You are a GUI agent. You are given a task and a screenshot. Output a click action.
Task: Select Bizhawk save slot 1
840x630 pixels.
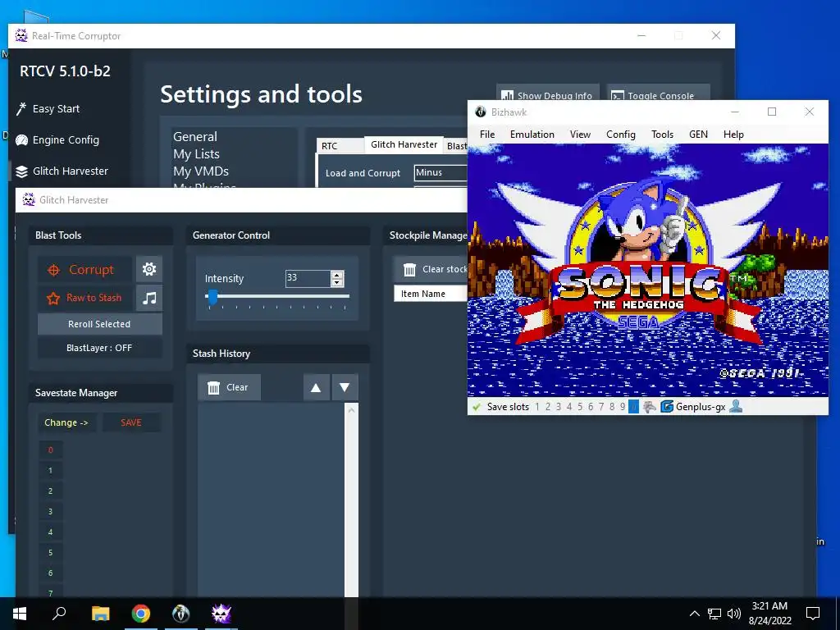click(537, 407)
